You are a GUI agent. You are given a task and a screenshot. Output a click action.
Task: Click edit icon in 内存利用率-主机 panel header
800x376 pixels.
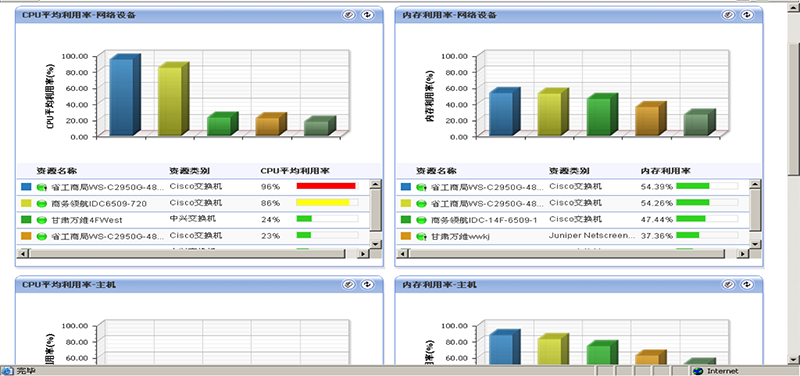(x=728, y=284)
